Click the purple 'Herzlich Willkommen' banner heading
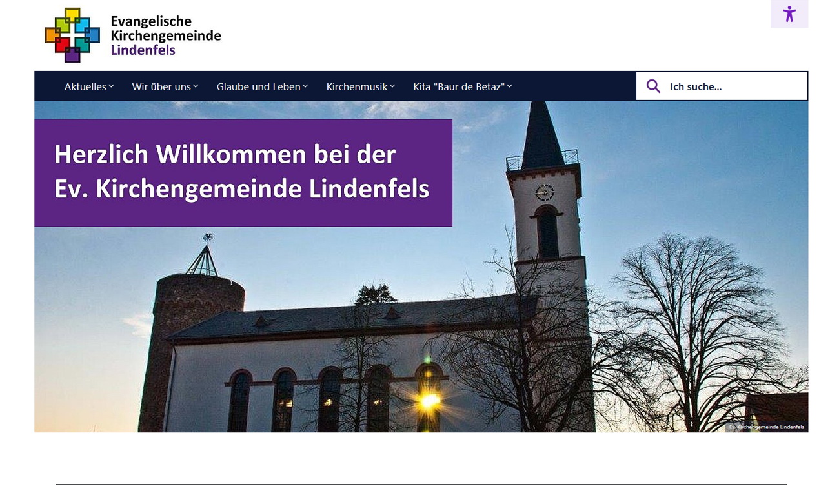This screenshot has height=504, width=839. pyautogui.click(x=243, y=172)
